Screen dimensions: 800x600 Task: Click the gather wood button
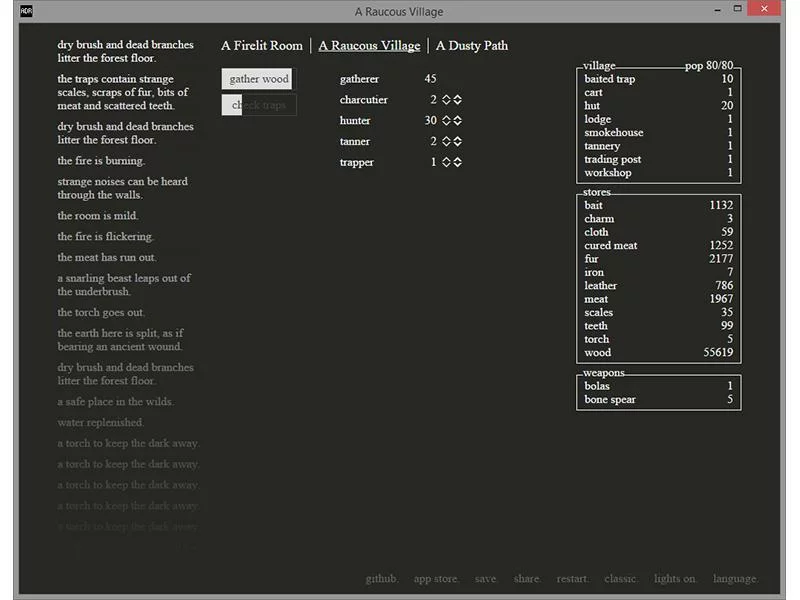[x=257, y=79]
